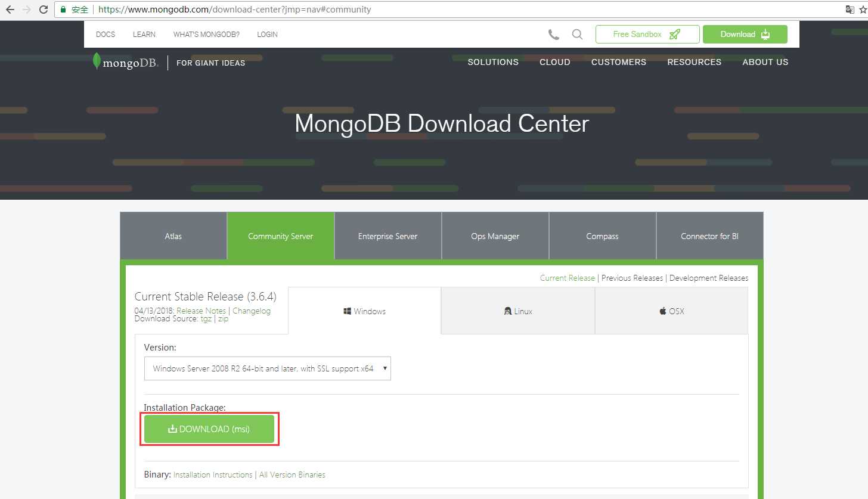Image resolution: width=868 pixels, height=499 pixels.
Task: Click the LOGIN link
Action: (x=267, y=35)
